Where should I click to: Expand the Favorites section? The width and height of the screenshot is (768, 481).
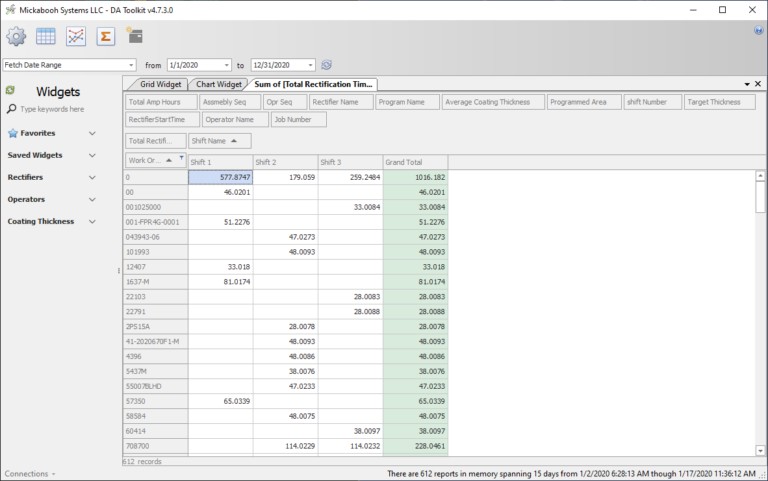[x=92, y=133]
